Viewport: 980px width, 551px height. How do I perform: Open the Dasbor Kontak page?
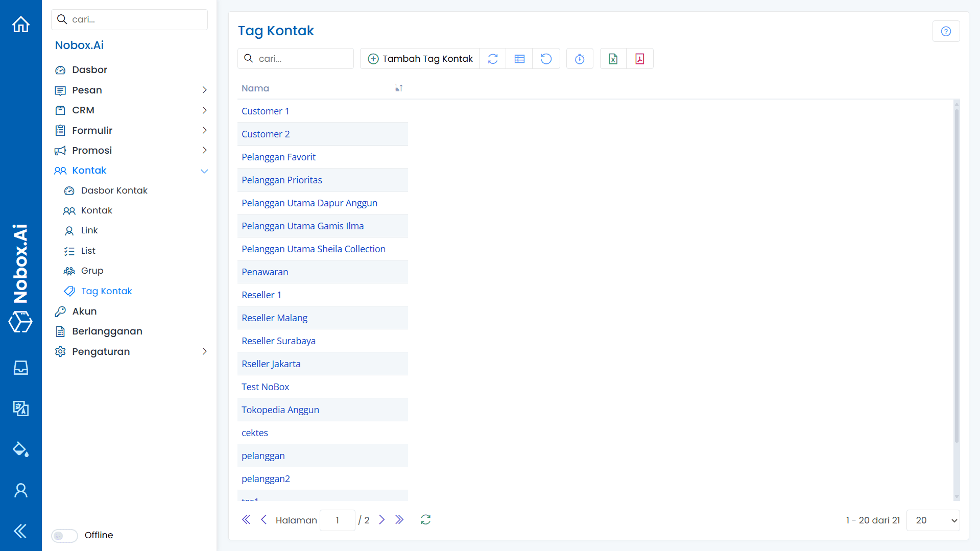(113, 190)
